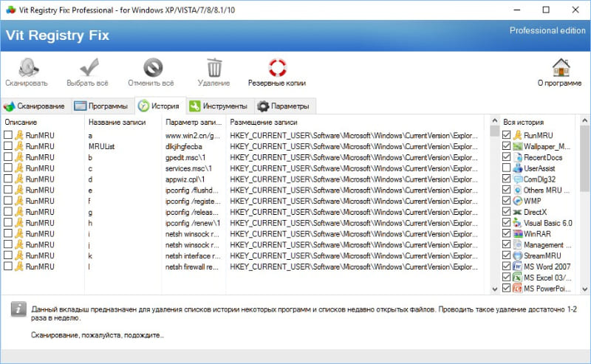The height and width of the screenshot is (364, 591).
Task: Check the RunMRU row for ipconfig /renew
Action: tap(8, 222)
